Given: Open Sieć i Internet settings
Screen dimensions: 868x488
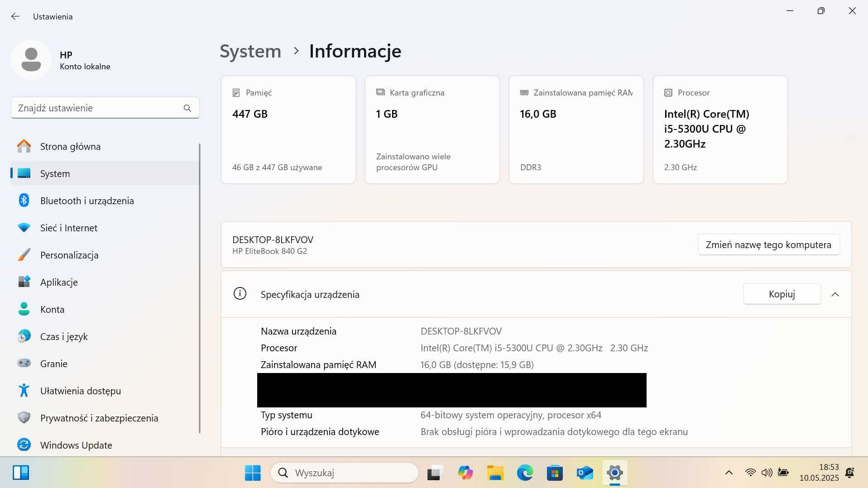Looking at the screenshot, I should (x=105, y=228).
